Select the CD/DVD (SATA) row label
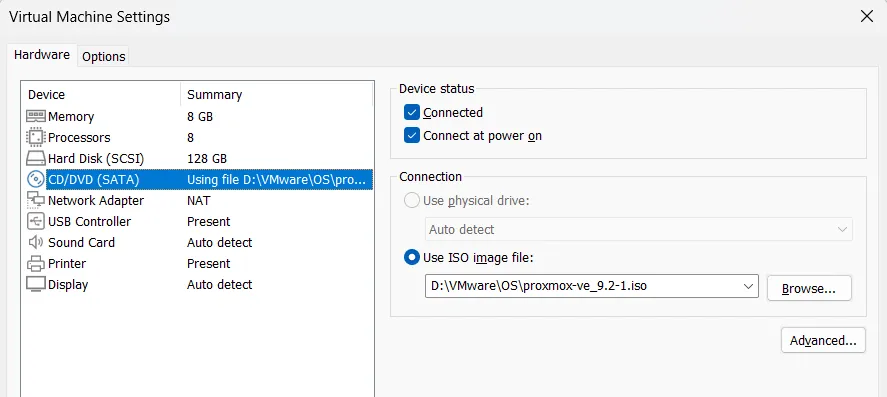Image resolution: width=887 pixels, height=397 pixels. (x=93, y=180)
